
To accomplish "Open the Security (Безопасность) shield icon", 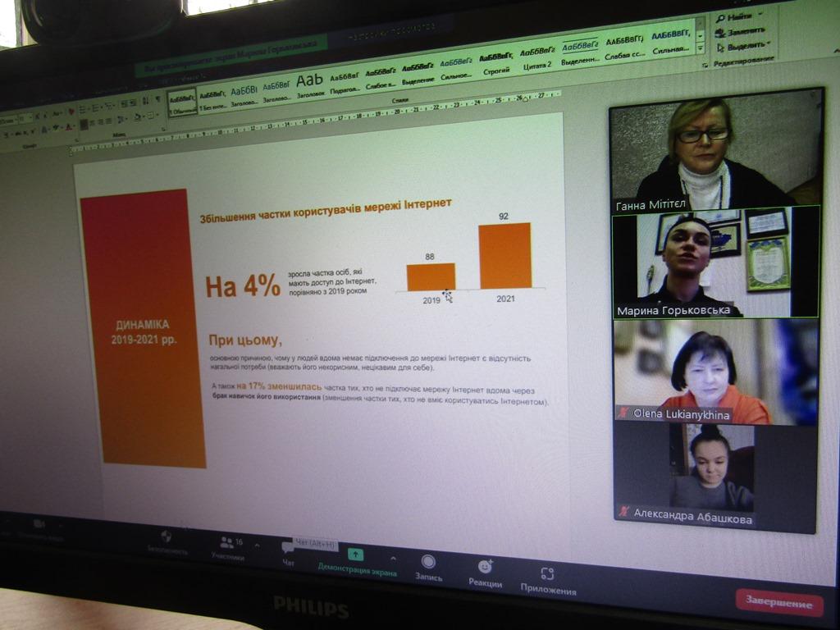I will (x=166, y=536).
